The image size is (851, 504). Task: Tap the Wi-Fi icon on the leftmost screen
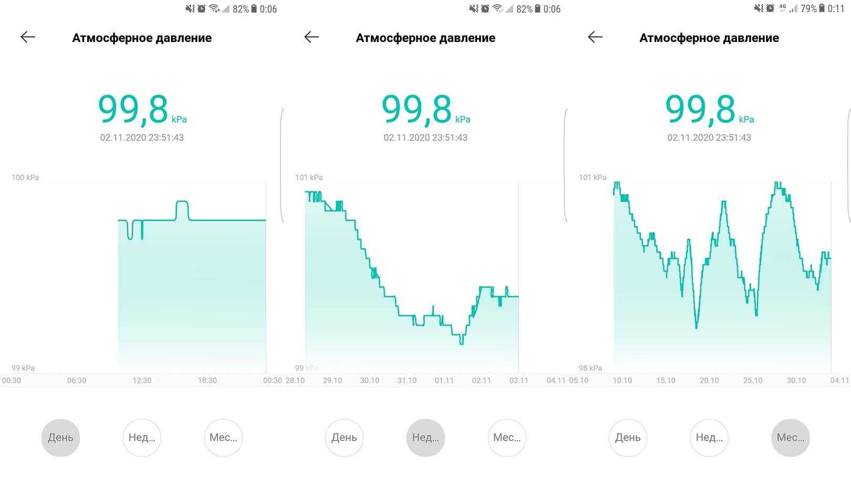tap(214, 8)
